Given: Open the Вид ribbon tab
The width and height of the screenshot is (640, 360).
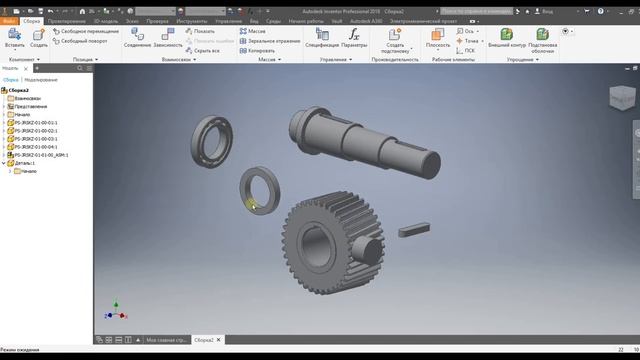Looking at the screenshot, I should (254, 21).
